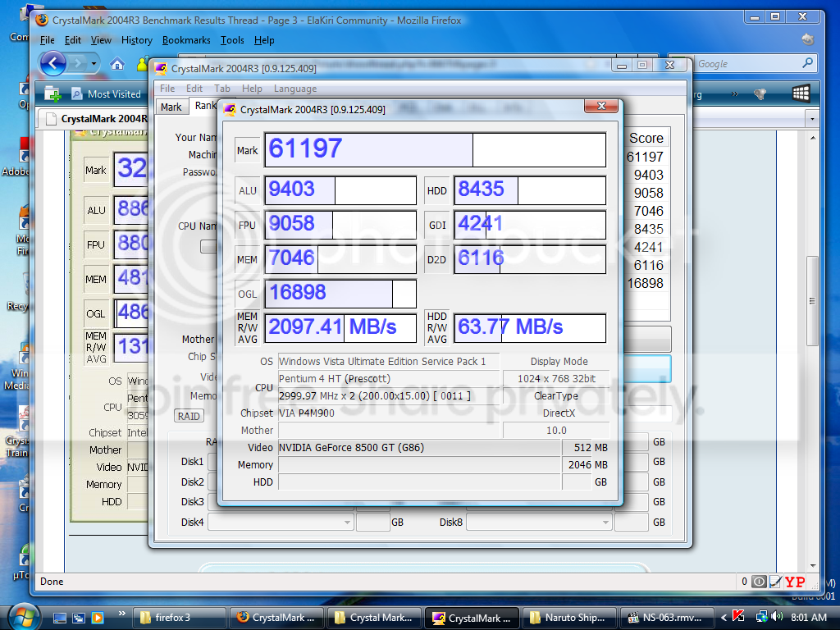The image size is (840, 630).
Task: Run the OGL benchmark button
Action: tap(247, 294)
